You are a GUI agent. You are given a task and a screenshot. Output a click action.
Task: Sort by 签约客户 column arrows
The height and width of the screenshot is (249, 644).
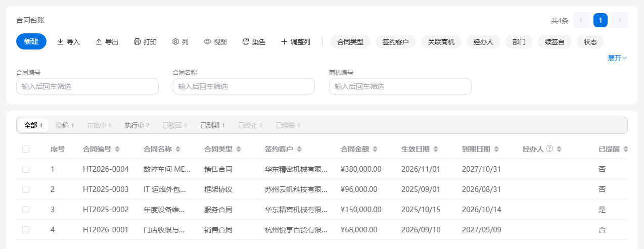(x=299, y=150)
